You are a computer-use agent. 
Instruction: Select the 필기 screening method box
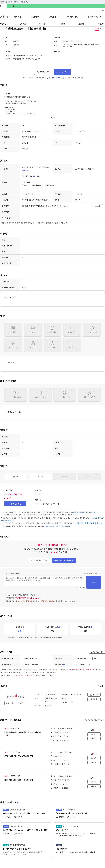65,476
